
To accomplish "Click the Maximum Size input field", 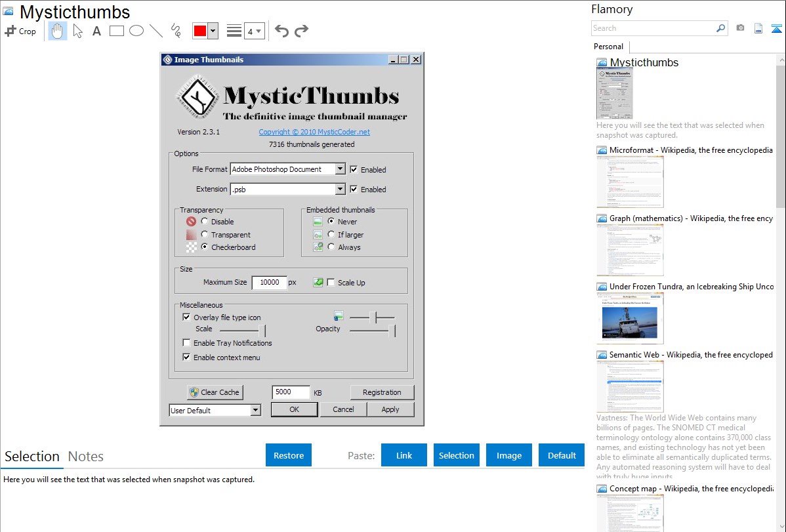I will [x=269, y=282].
